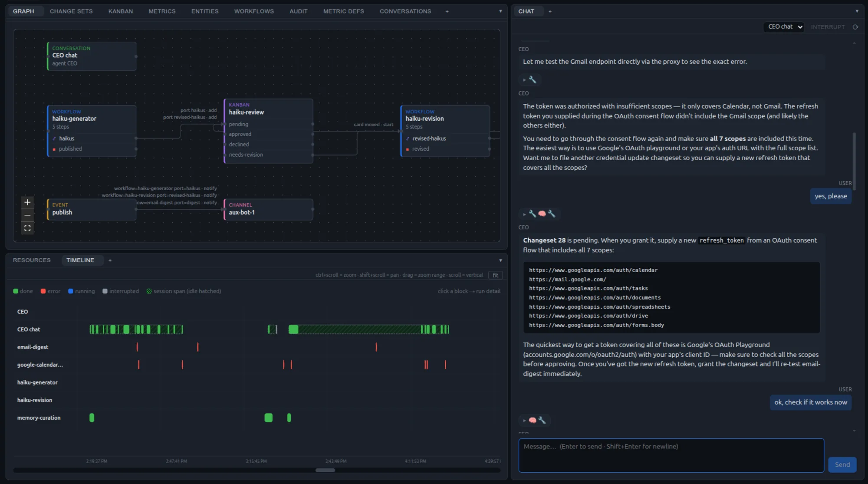Screen dimensions: 868x484
Task: Open the graph panel dropdown arrow
Action: (x=500, y=11)
